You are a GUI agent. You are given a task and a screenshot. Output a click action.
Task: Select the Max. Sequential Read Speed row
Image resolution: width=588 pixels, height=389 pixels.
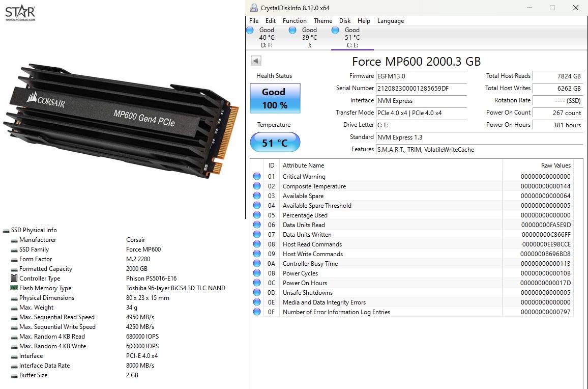coord(82,317)
